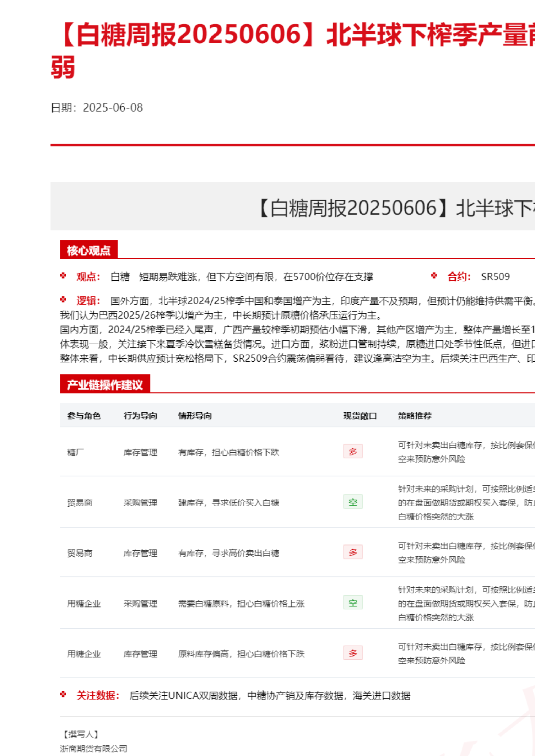Click the red bullet icon beside 合约
The image size is (535, 756).
click(x=434, y=276)
